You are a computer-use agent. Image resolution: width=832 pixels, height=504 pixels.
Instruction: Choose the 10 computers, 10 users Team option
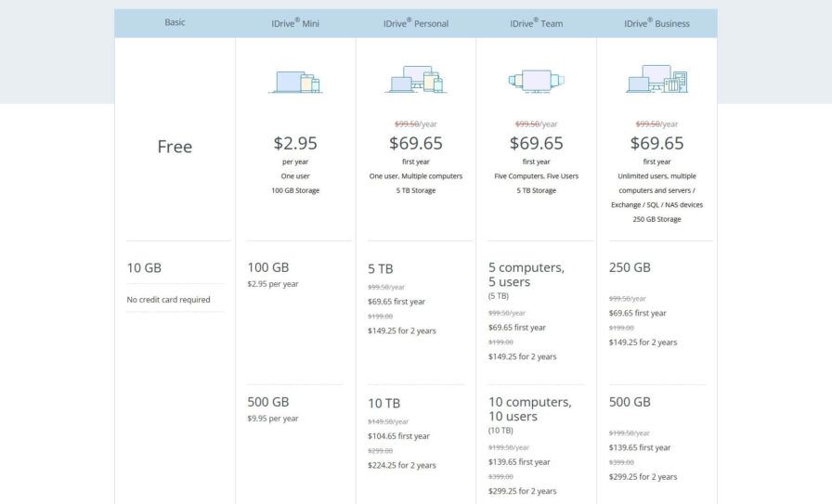[x=529, y=409]
